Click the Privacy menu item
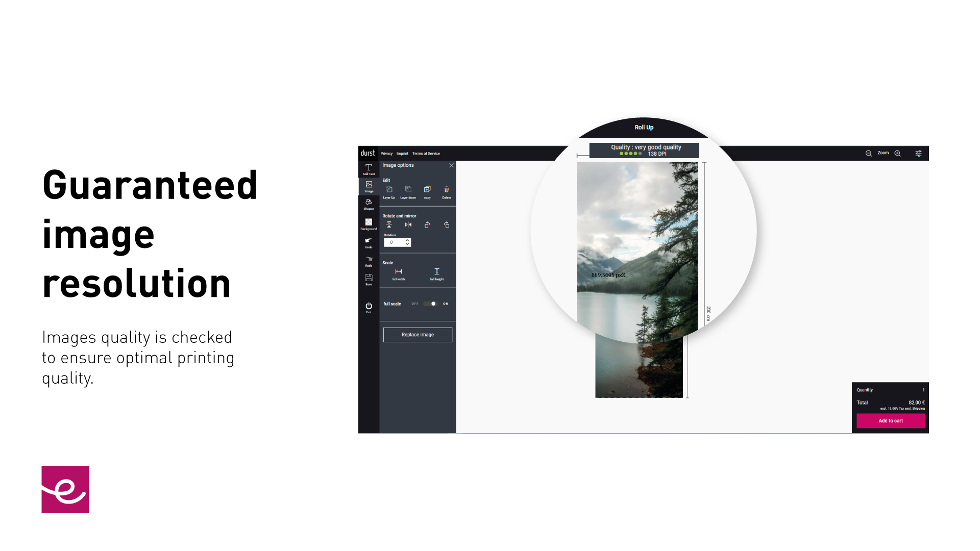 pyautogui.click(x=386, y=154)
